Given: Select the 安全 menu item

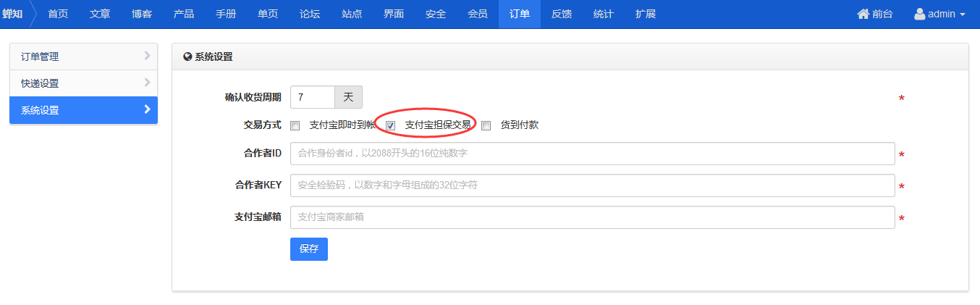Looking at the screenshot, I should 436,14.
